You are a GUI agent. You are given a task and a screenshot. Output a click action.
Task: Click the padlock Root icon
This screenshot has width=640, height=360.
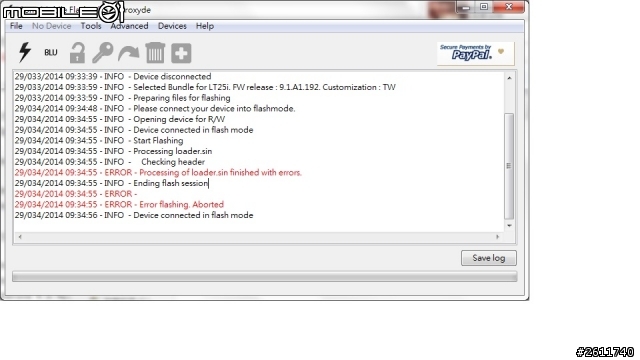tap(77, 53)
